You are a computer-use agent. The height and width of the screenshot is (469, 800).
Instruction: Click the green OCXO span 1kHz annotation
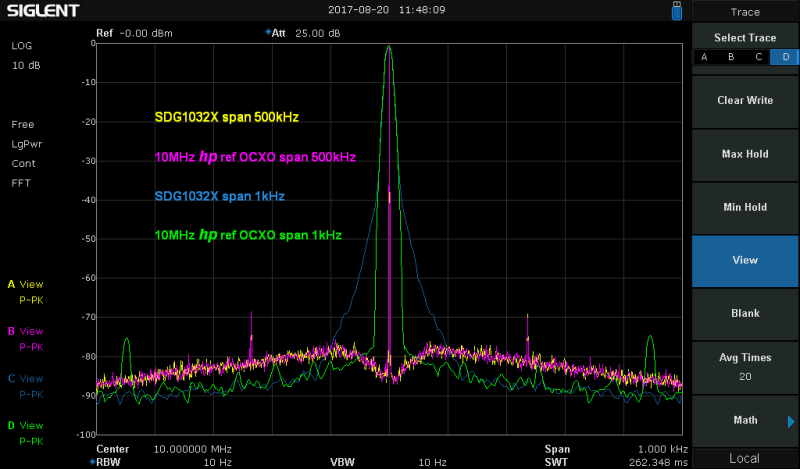[248, 235]
